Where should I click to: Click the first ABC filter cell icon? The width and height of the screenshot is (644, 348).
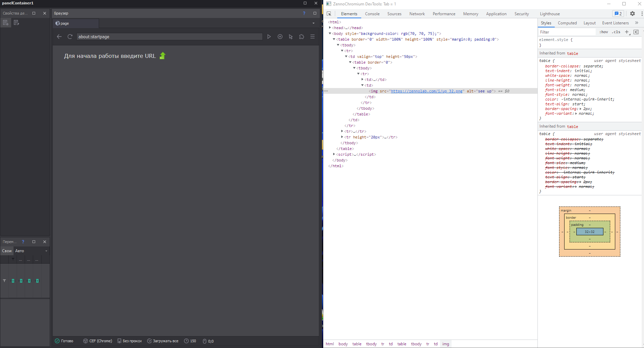[x=13, y=281]
